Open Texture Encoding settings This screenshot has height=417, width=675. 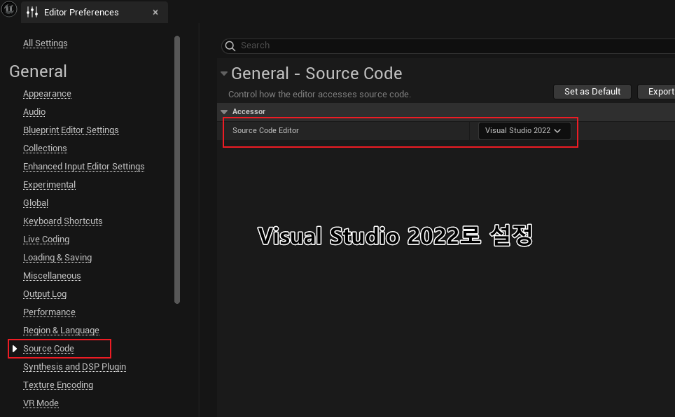pos(58,385)
